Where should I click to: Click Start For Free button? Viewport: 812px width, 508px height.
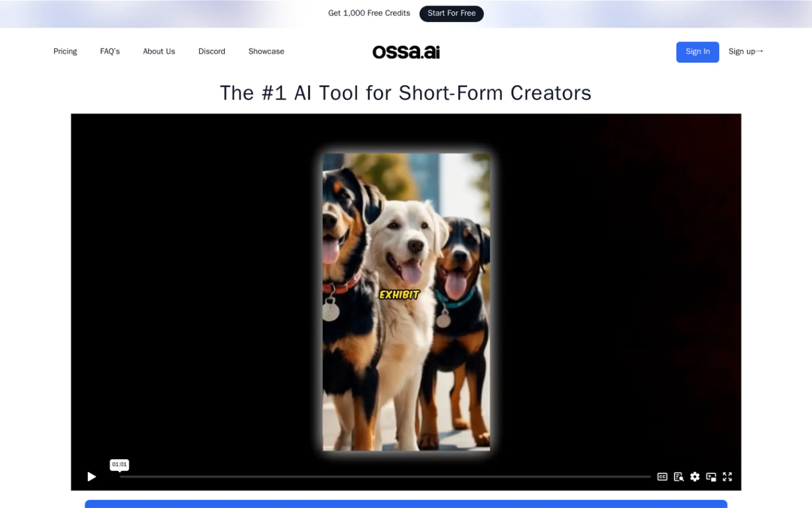click(451, 13)
